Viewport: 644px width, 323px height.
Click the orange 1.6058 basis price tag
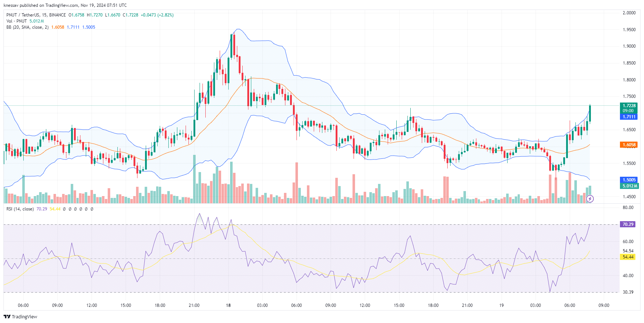(629, 145)
